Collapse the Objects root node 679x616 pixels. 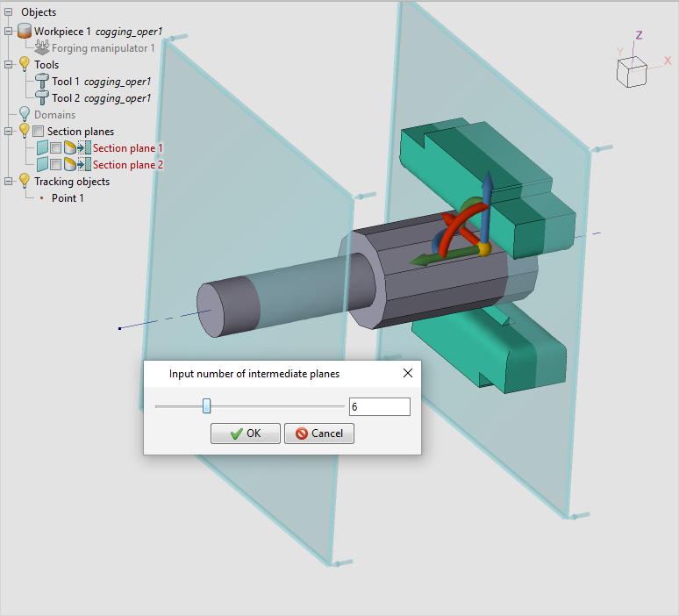tap(8, 12)
